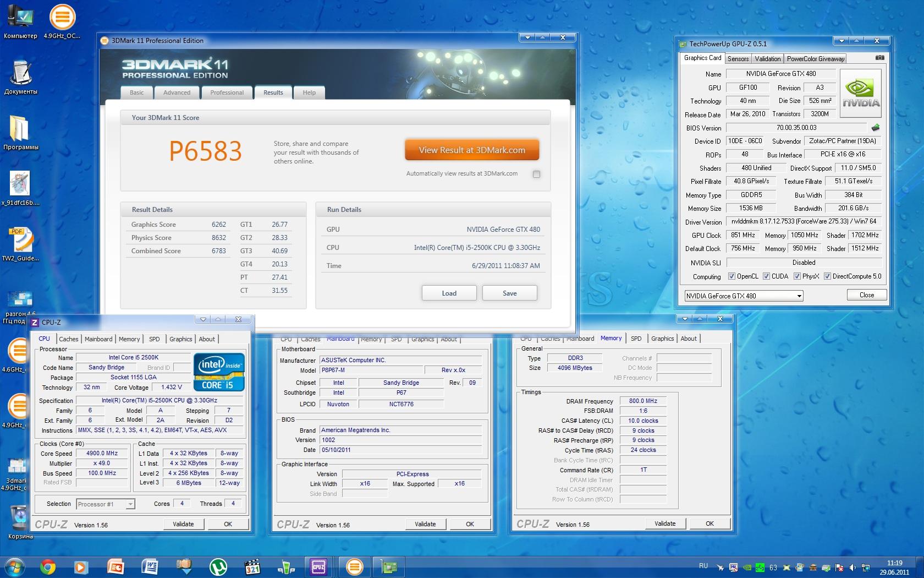924x578 pixels.
Task: Open the Документы desktop icon
Action: point(20,77)
